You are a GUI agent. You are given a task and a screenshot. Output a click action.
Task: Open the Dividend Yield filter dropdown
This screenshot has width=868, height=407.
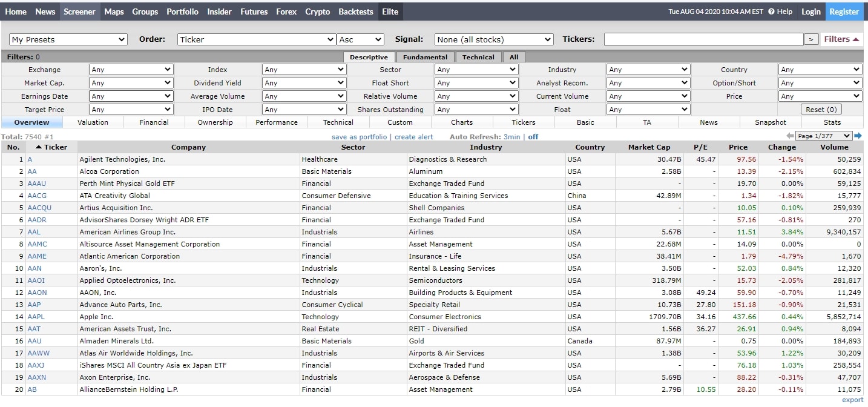(304, 83)
